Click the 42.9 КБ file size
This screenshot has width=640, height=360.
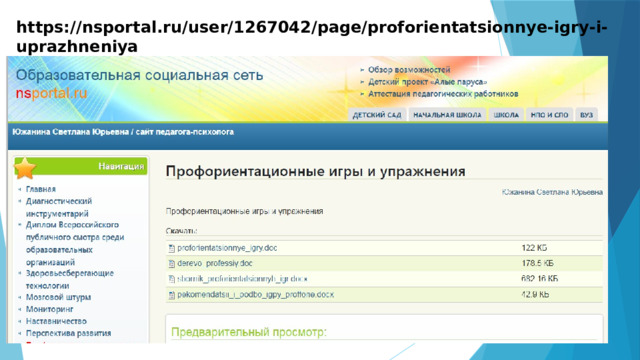535,295
